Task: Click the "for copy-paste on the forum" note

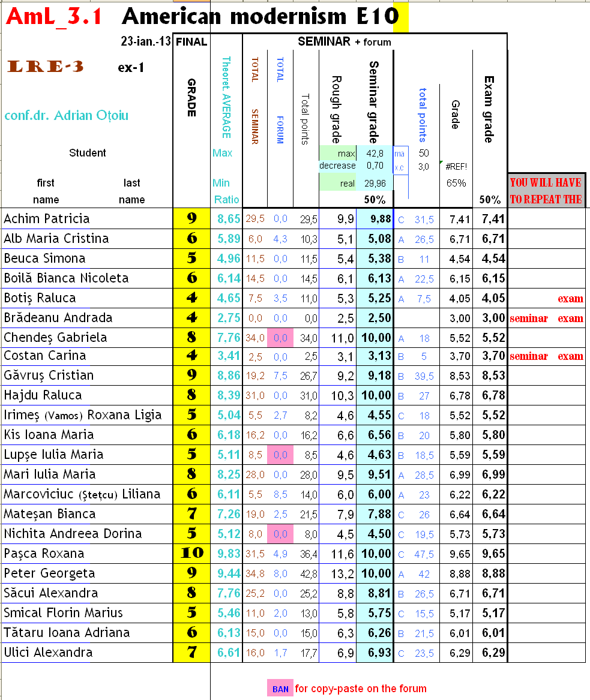Action: 361,689
